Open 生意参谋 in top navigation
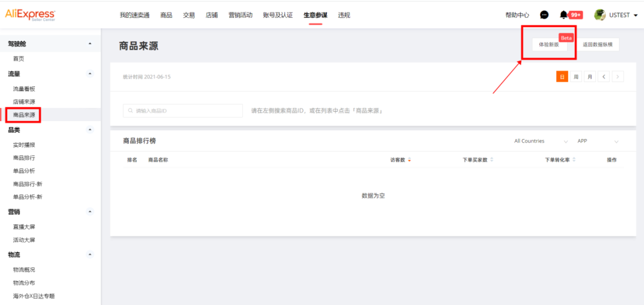Screen dimensions: 644x305 (x=315, y=15)
